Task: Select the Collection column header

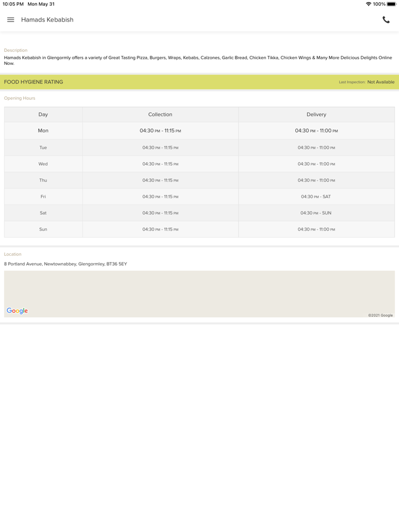Action: pos(160,114)
